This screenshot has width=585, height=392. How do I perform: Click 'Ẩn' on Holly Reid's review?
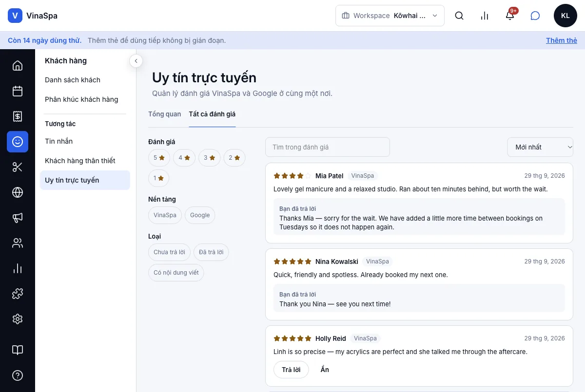click(325, 370)
